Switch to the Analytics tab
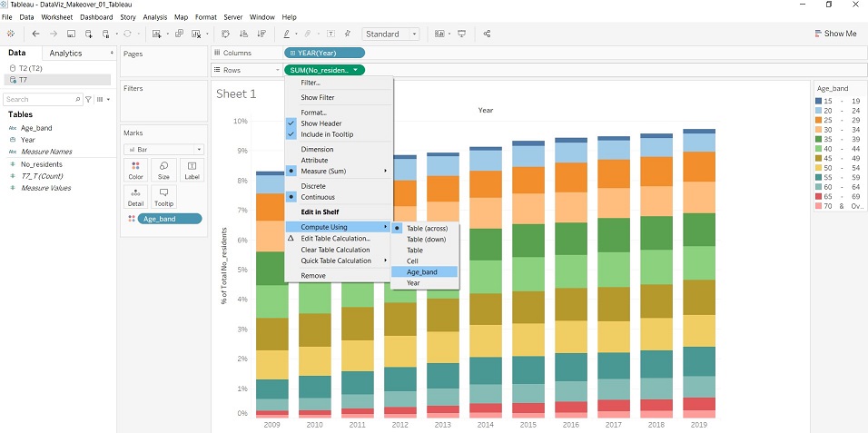 click(65, 54)
